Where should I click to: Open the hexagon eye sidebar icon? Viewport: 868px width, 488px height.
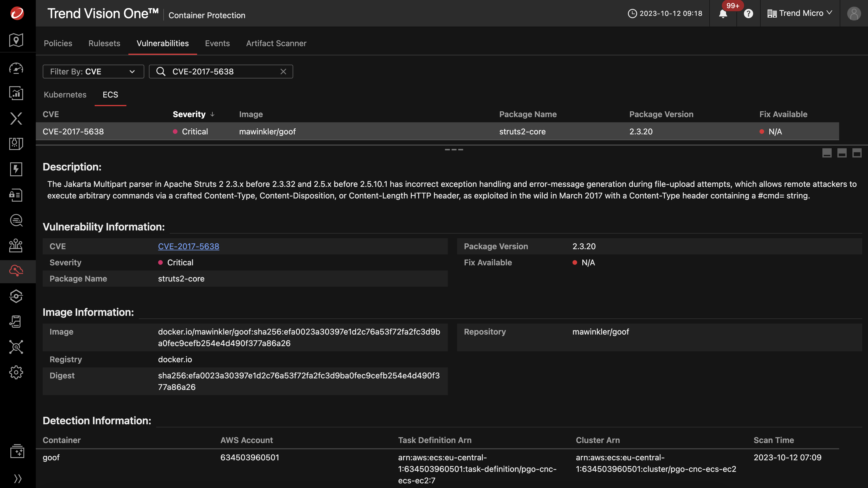pyautogui.click(x=16, y=296)
